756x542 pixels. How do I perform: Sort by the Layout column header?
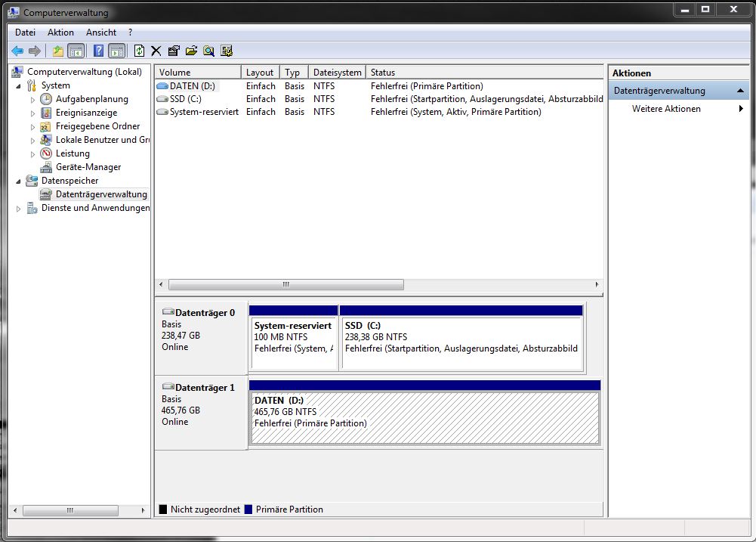[260, 73]
